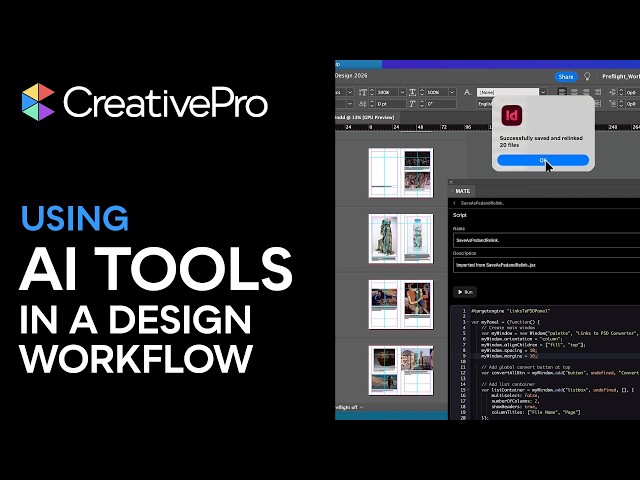Click the OK button in the InDesign dialog

click(543, 160)
